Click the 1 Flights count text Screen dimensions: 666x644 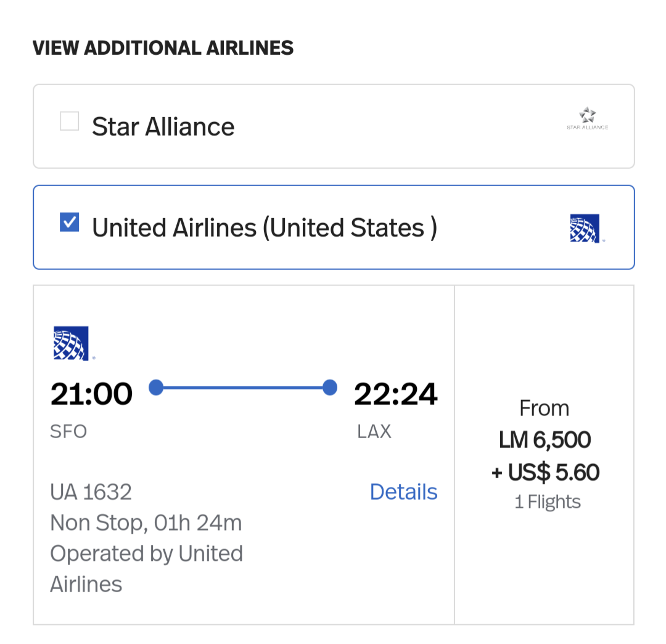click(547, 502)
